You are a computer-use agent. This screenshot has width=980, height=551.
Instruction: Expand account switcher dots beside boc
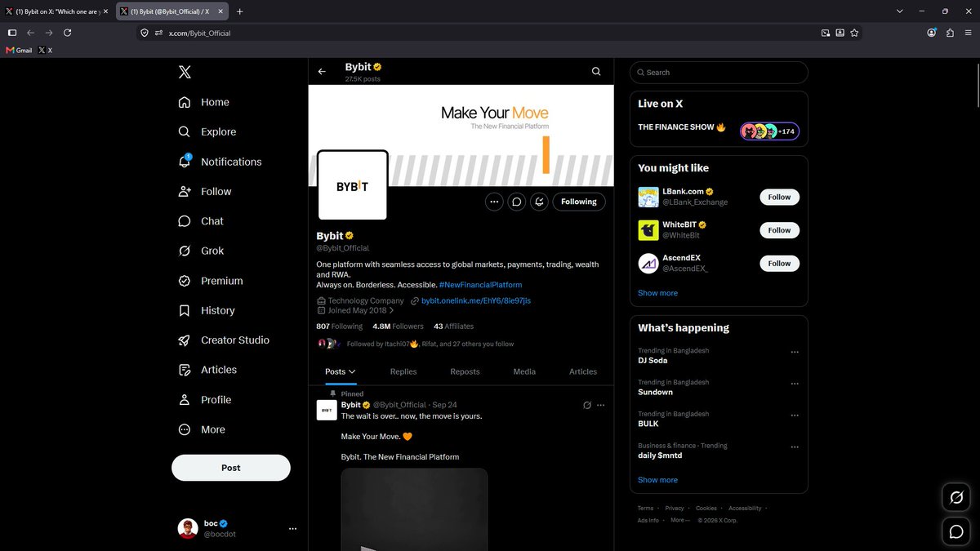[292, 529]
